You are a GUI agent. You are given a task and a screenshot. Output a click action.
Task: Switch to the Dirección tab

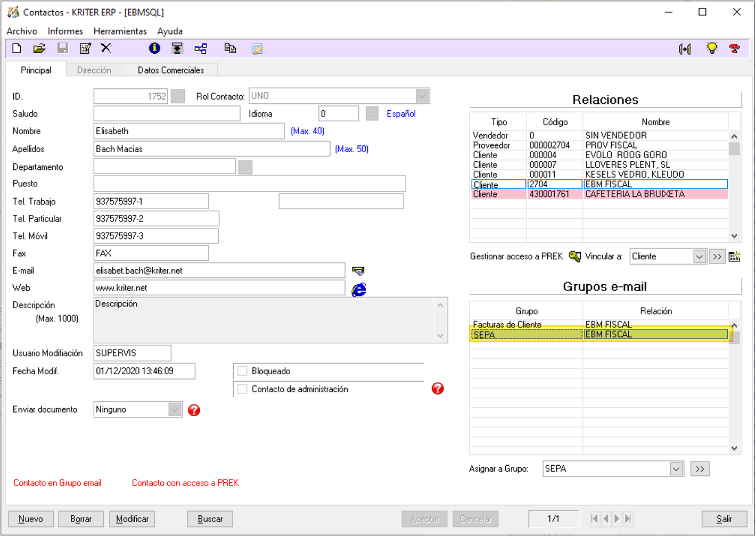click(94, 70)
